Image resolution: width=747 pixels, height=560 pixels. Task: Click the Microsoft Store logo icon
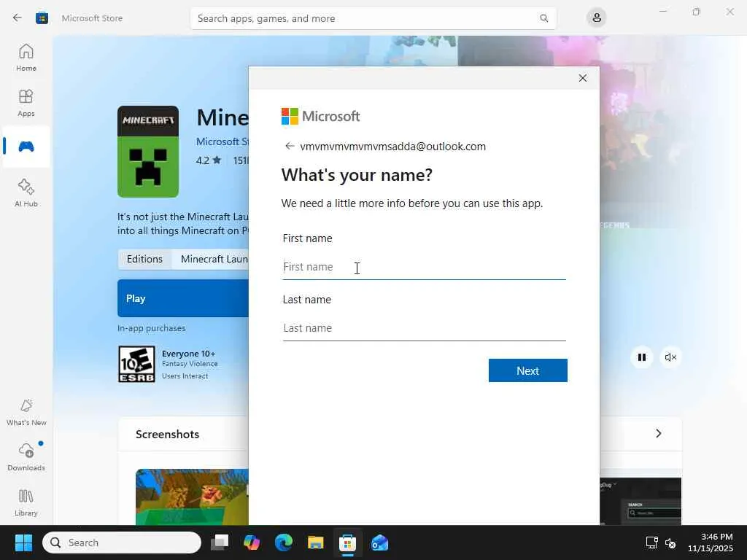coord(42,18)
